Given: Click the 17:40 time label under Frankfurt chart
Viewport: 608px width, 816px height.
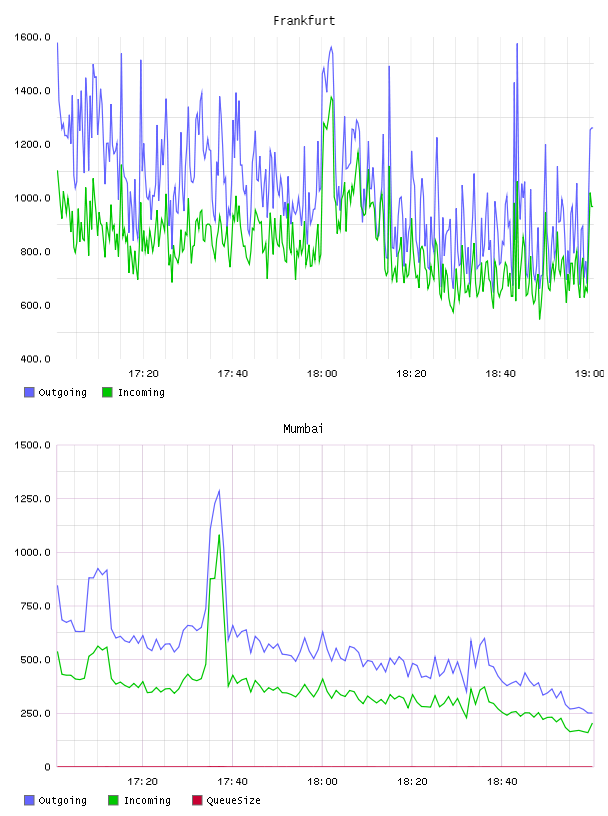Looking at the screenshot, I should tap(233, 374).
